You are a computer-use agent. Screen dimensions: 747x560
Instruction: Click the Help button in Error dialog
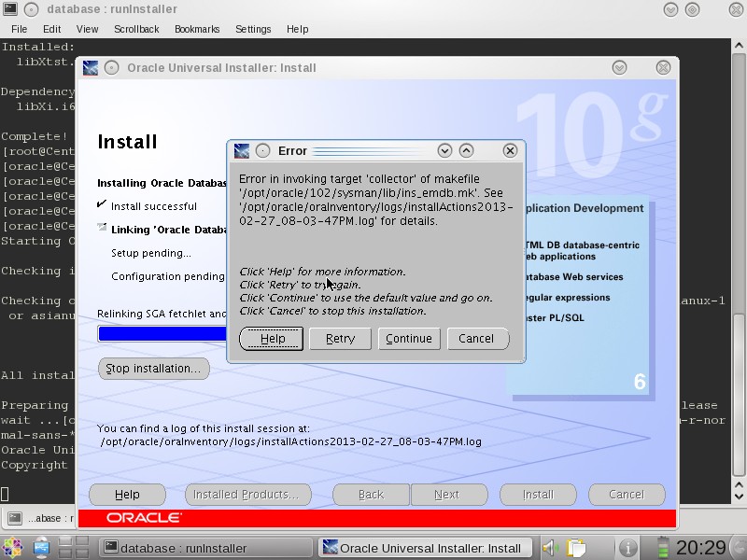pyautogui.click(x=271, y=339)
